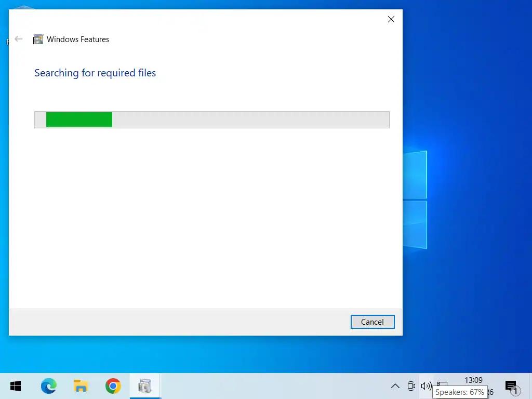Click the Connect wireless display tray icon

[411, 386]
